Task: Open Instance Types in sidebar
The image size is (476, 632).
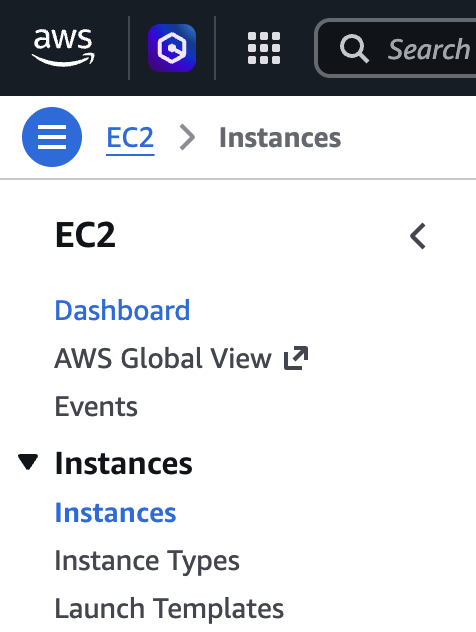Action: click(x=147, y=561)
